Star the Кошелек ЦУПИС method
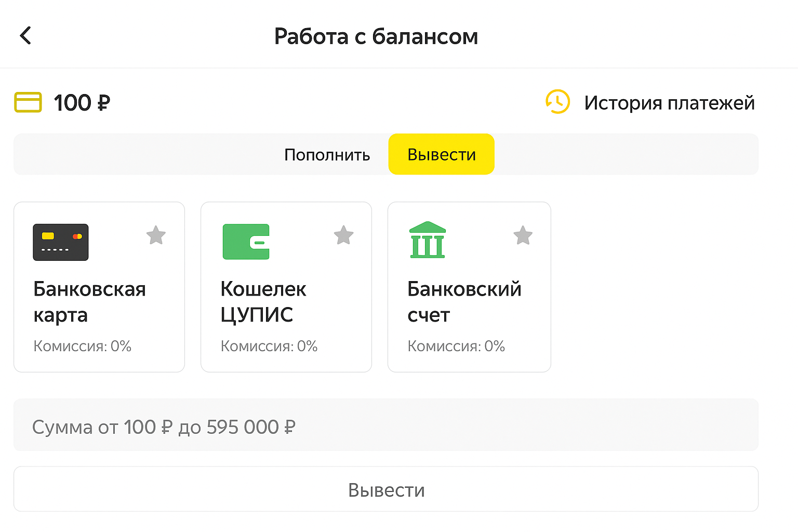 click(x=343, y=236)
